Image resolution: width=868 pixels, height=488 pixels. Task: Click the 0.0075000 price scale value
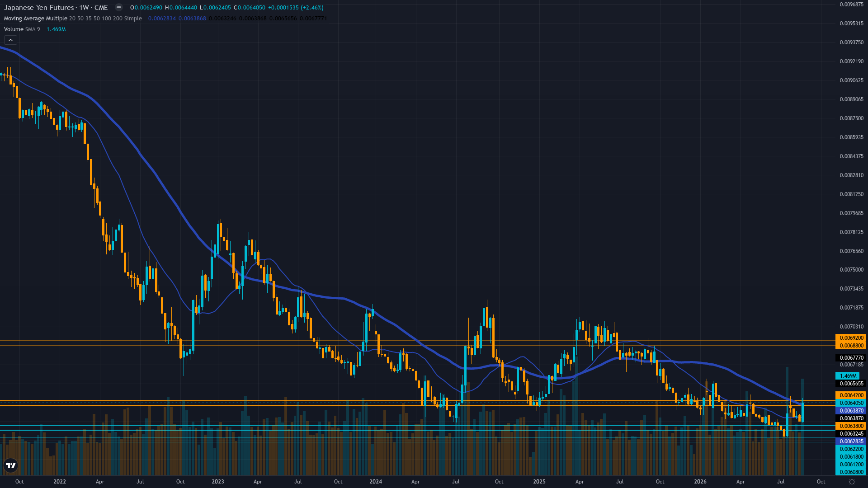(852, 270)
